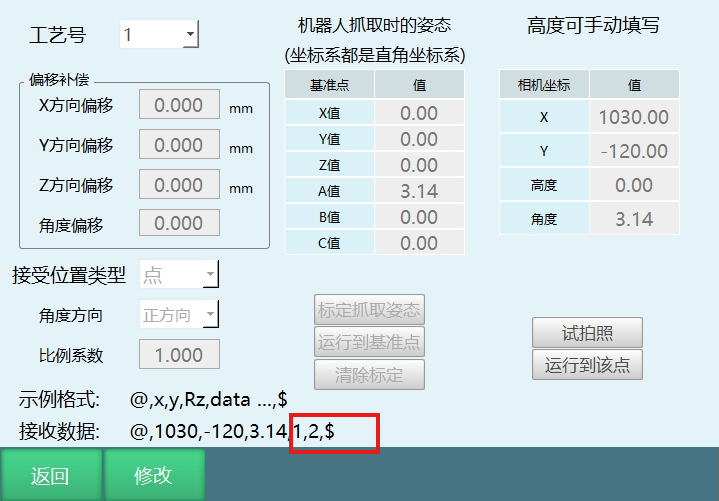719x501 pixels.
Task: Click the A值 cell showing 3.14
Action: click(419, 191)
